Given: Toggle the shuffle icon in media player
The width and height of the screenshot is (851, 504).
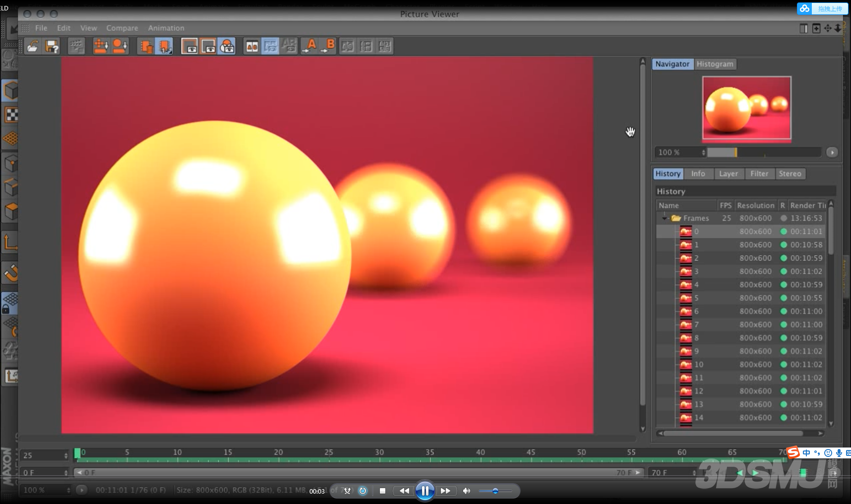Looking at the screenshot, I should (x=347, y=491).
